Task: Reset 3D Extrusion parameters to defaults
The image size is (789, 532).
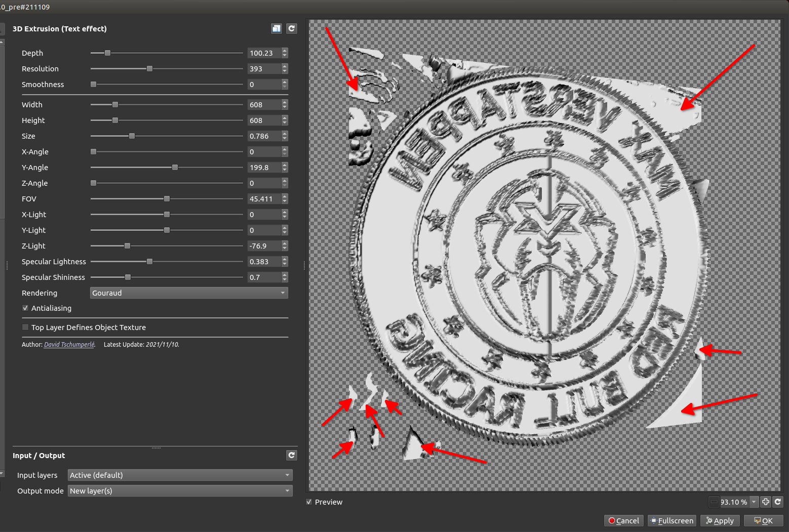Action: tap(292, 29)
